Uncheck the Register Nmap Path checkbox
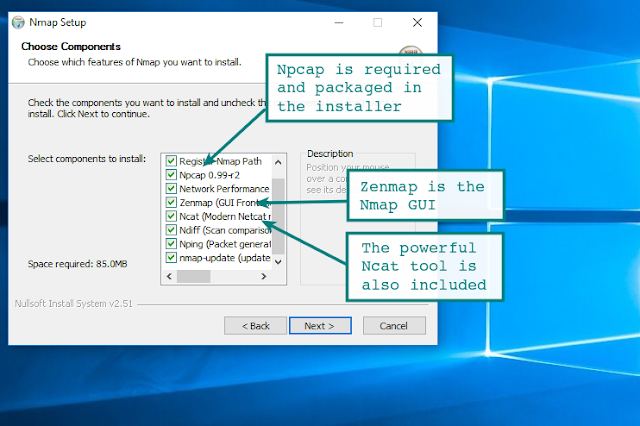Image resolution: width=640 pixels, height=426 pixels. [171, 161]
